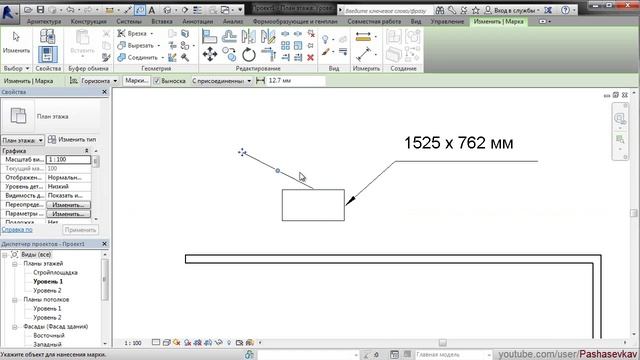The width and height of the screenshot is (640, 360).
Task: Open the type properties icon above Свойства
Action: (x=48, y=36)
